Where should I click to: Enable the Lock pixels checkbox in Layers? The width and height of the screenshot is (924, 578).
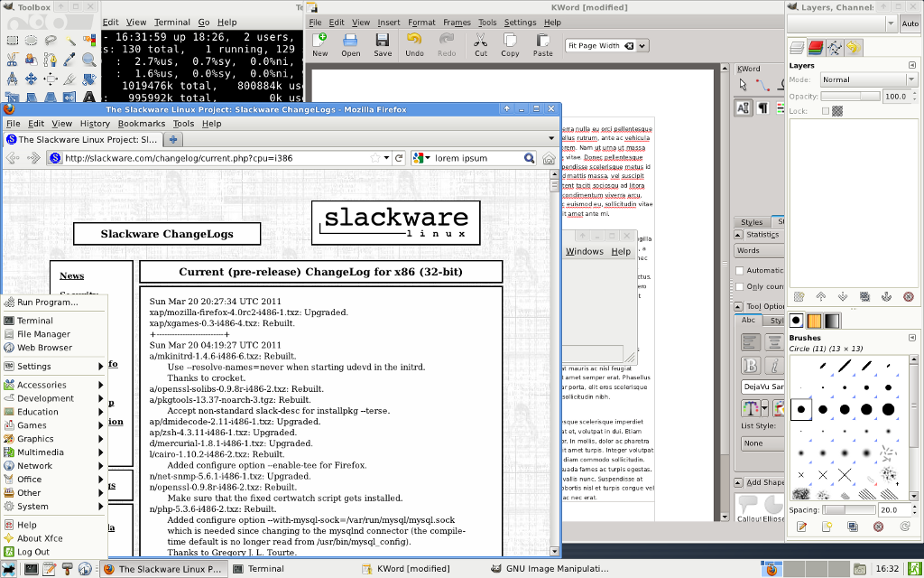(825, 111)
